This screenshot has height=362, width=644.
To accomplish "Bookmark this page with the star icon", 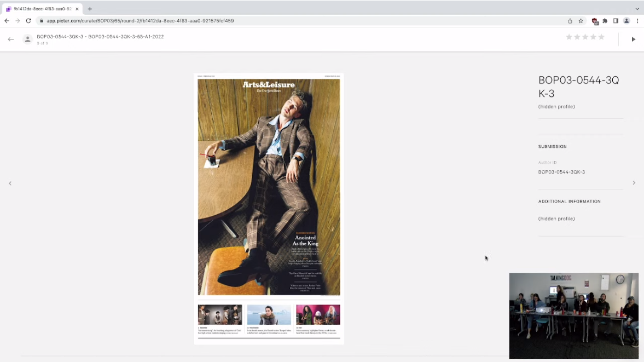I will 581,21.
